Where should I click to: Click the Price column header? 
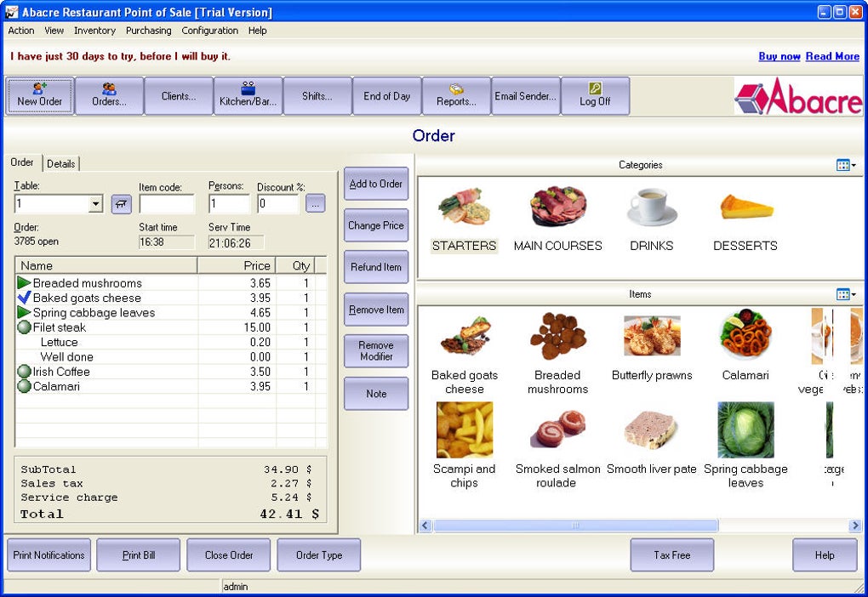237,265
